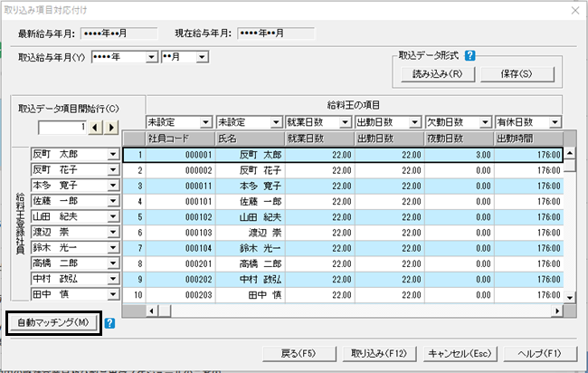
Task: Click the 出勤時間 column header
Action: (529, 139)
